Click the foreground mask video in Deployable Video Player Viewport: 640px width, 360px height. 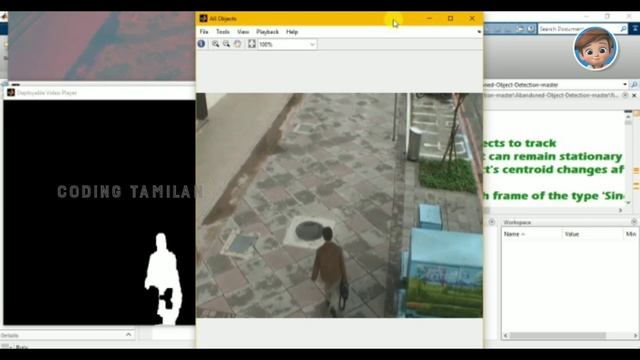coord(99,213)
